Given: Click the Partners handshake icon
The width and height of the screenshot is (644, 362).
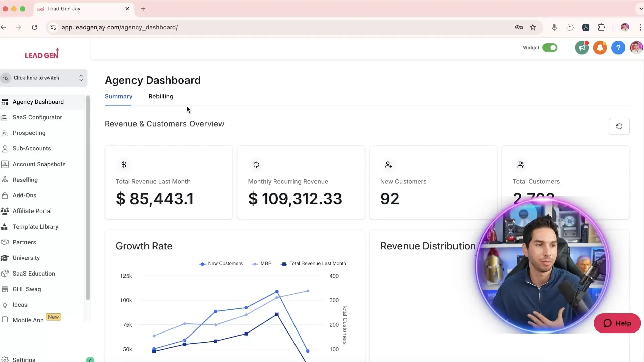Looking at the screenshot, I should point(5,242).
